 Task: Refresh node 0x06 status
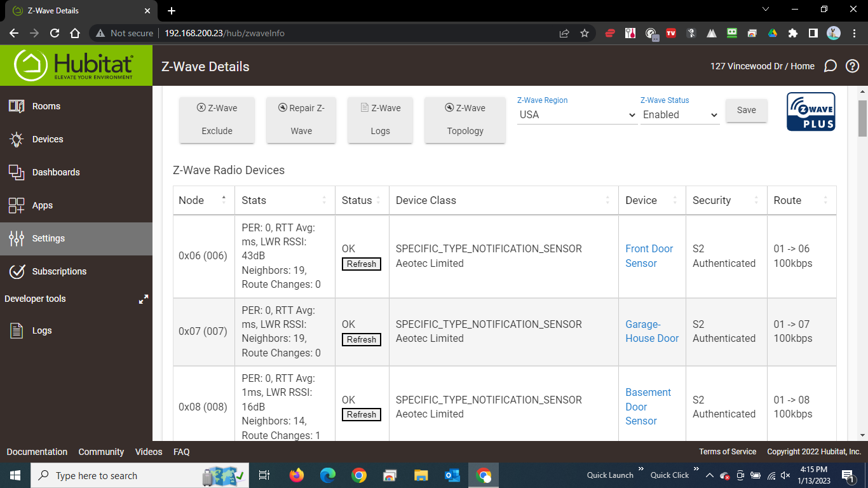[362, 264]
